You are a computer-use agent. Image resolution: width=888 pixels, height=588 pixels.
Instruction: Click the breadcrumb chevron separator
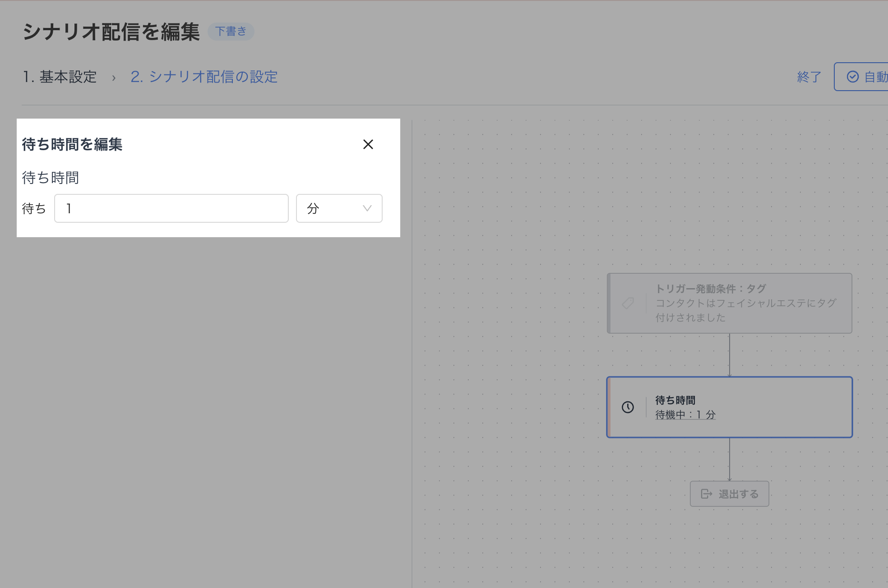click(x=114, y=78)
